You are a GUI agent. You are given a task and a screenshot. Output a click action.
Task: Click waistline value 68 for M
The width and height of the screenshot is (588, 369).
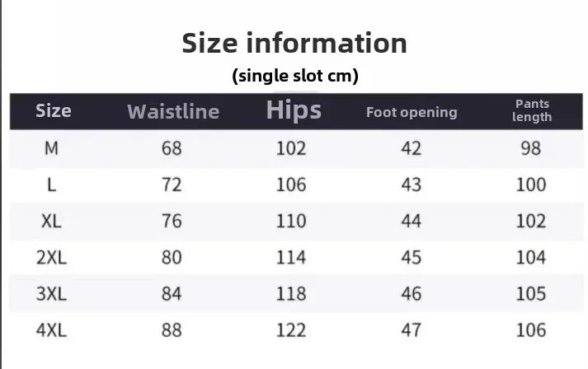click(172, 148)
